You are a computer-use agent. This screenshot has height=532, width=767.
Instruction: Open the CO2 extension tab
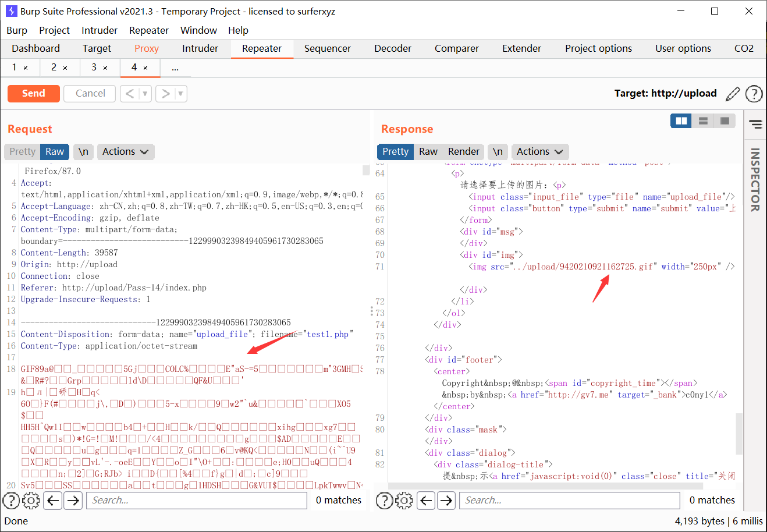click(744, 49)
